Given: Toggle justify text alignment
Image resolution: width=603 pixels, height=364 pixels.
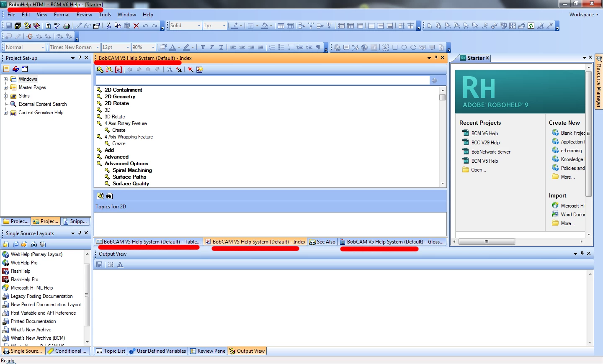Looking at the screenshot, I should (x=260, y=47).
